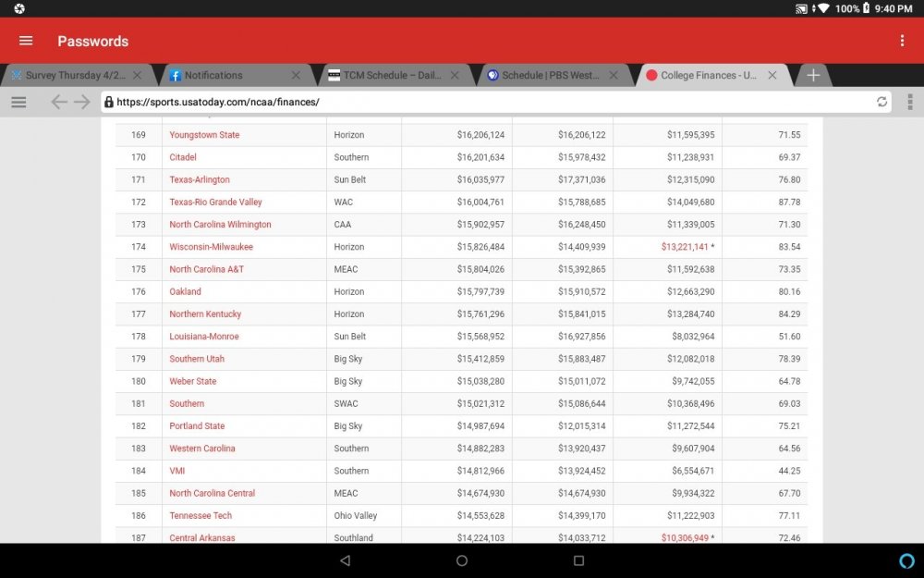The height and width of the screenshot is (578, 924).
Task: Close the TCM Schedule tab
Action: tap(455, 76)
